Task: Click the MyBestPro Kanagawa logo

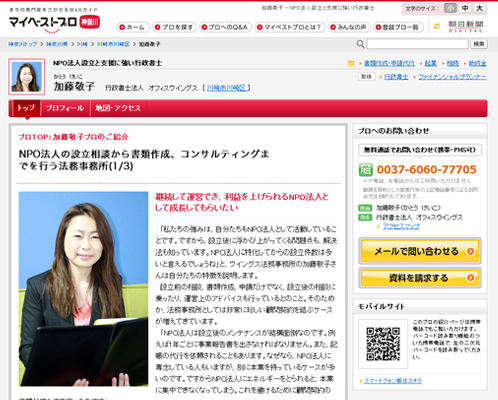Action: click(54, 23)
